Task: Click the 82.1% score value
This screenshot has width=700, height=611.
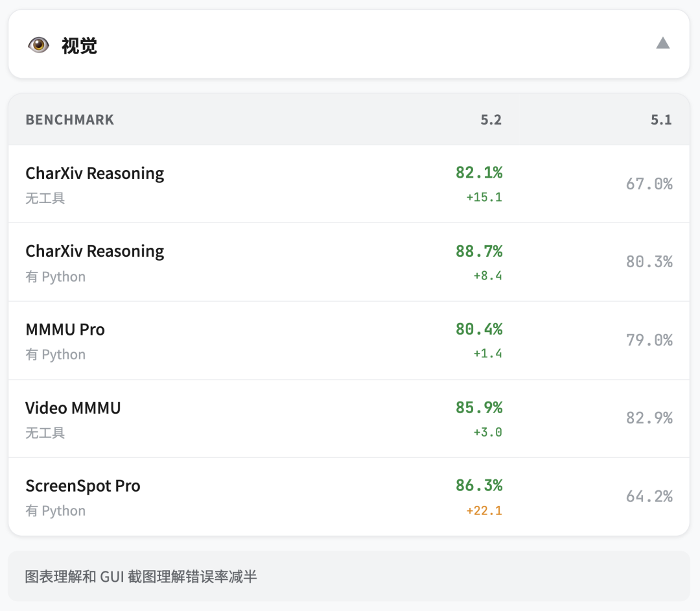Action: pos(479,173)
